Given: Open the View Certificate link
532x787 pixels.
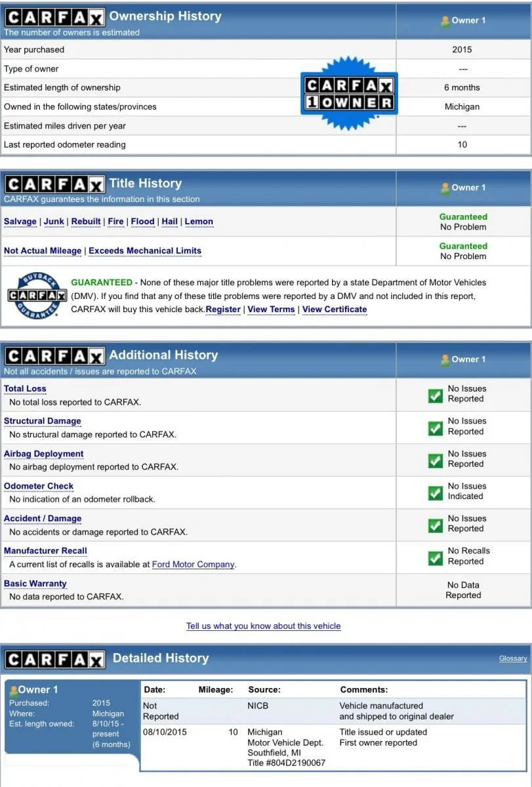Looking at the screenshot, I should pos(335,310).
